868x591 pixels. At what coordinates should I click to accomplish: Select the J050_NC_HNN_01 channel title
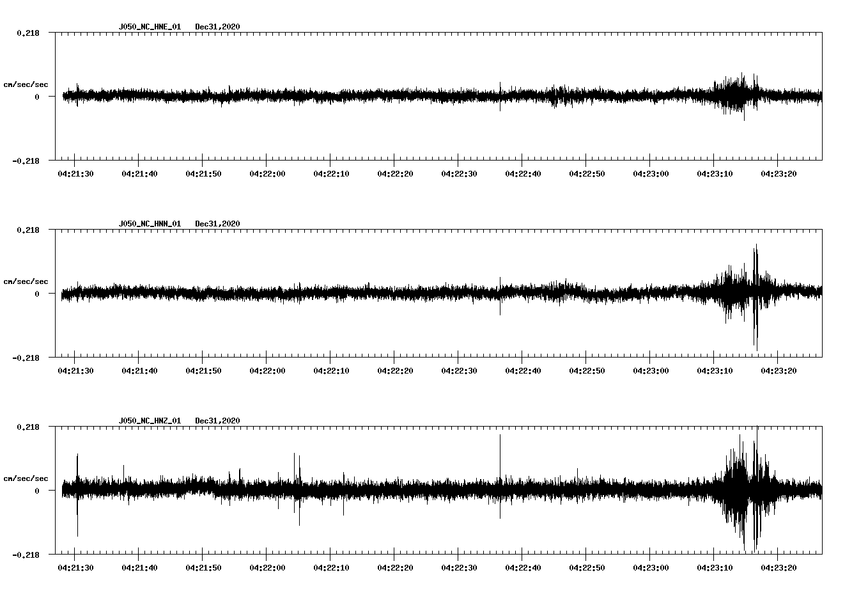[x=149, y=223]
